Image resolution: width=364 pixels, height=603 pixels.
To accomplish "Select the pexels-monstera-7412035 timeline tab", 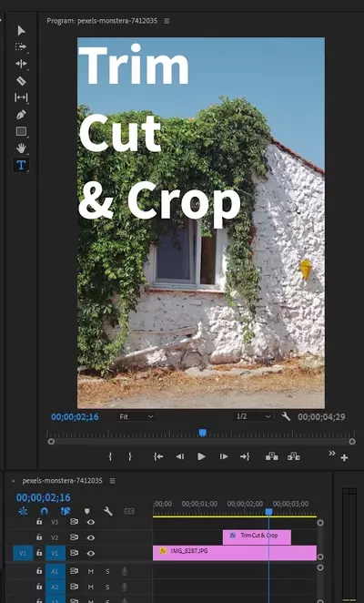I will pyautogui.click(x=62, y=481).
